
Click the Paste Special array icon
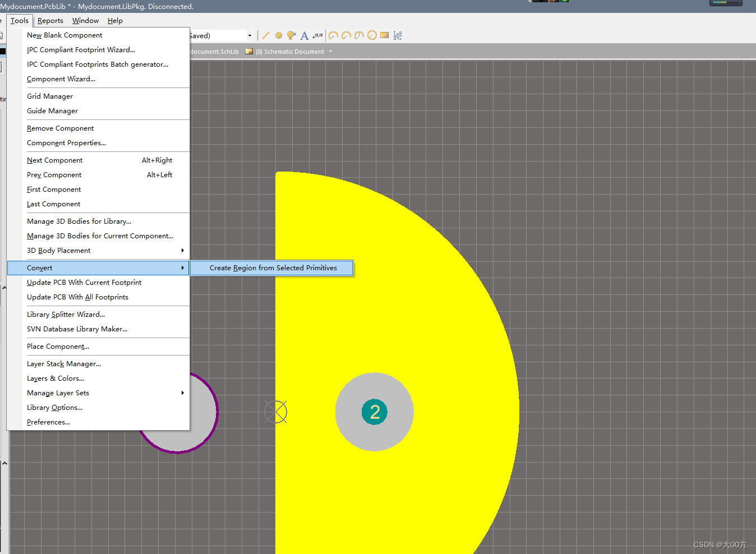(398, 35)
